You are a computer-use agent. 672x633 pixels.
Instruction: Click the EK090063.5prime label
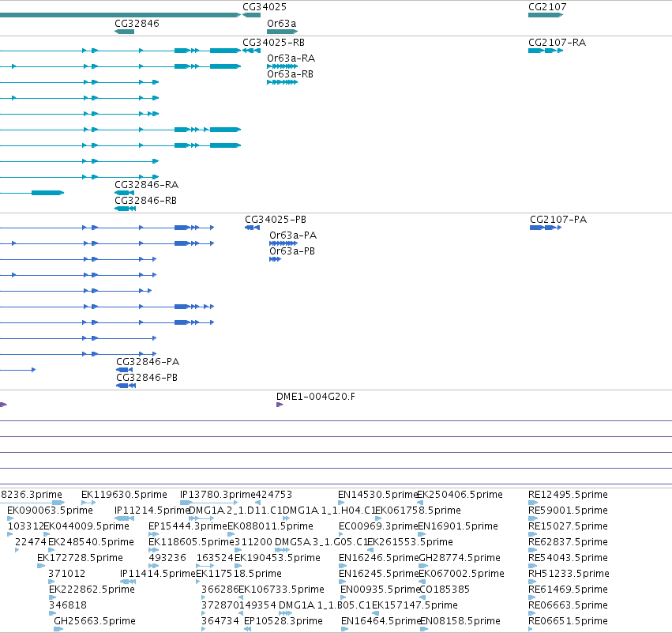(x=50, y=511)
